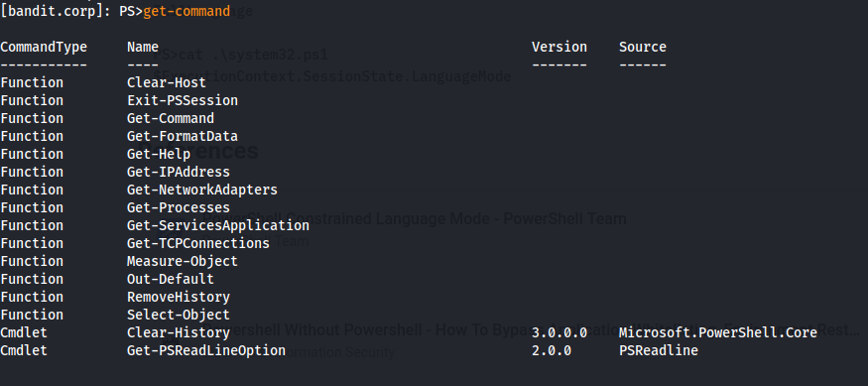Image resolution: width=868 pixels, height=386 pixels.
Task: Click the Exit-PSSession entry
Action: 183,100
